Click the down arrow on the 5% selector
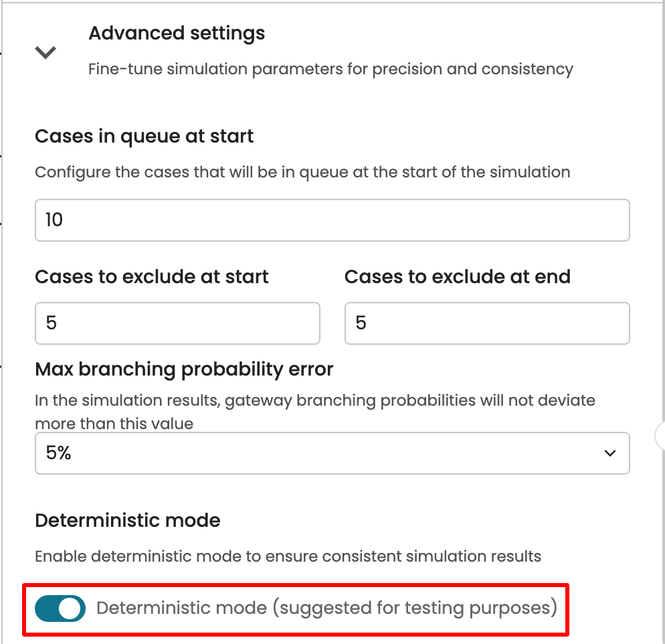Image resolution: width=665 pixels, height=644 pixels. click(x=609, y=453)
